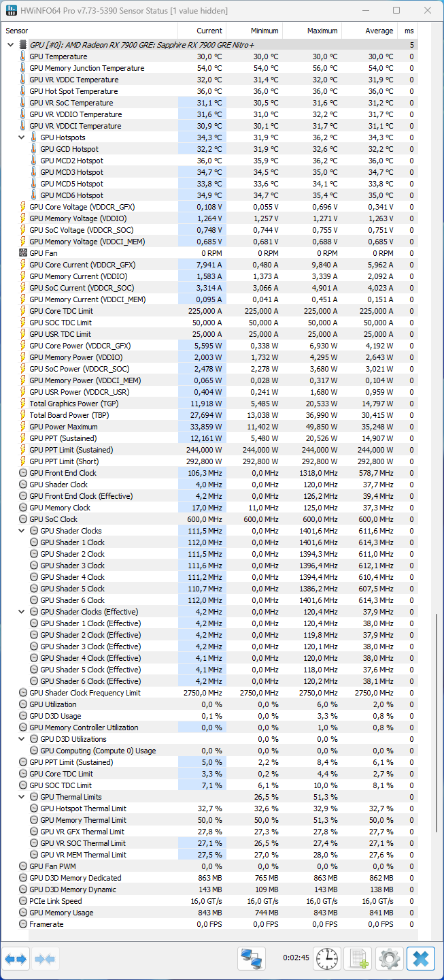This screenshot has height=980, width=444.
Task: Close sensor window with blue X button
Action: pyautogui.click(x=421, y=959)
